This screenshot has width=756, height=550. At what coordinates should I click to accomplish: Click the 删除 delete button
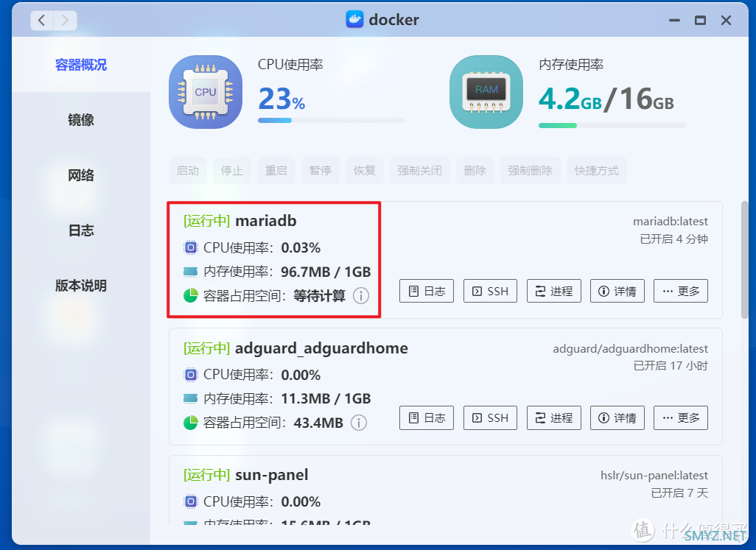click(x=475, y=171)
